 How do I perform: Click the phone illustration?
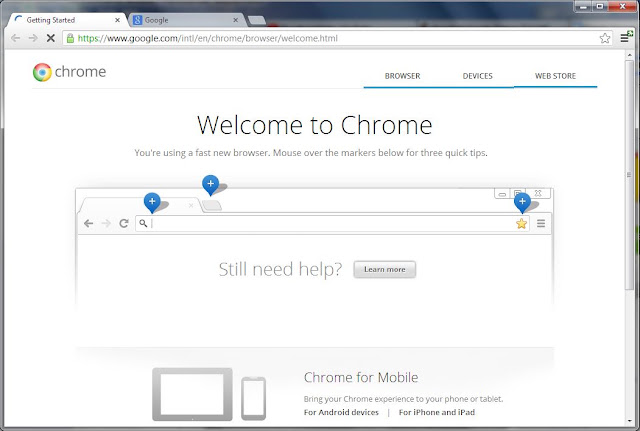tap(253, 398)
